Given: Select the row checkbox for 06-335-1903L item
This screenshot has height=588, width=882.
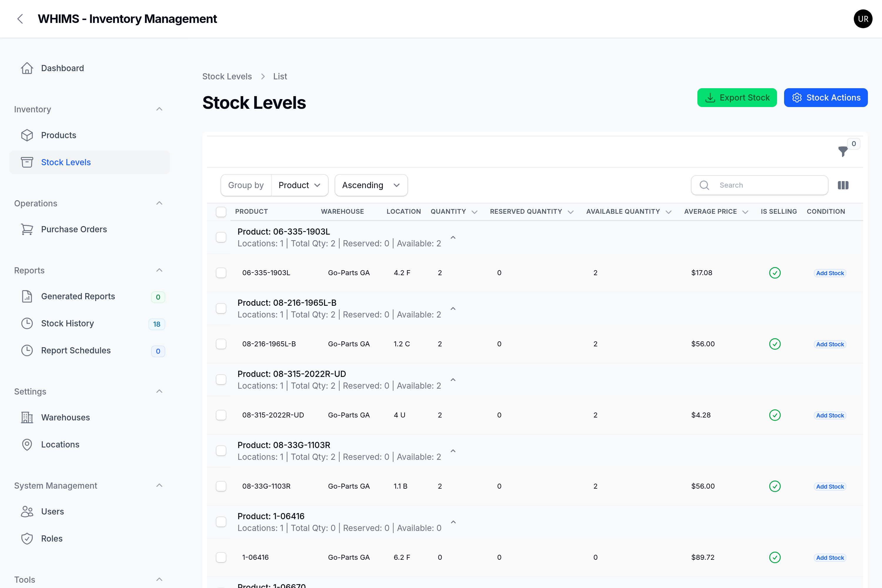Looking at the screenshot, I should (221, 273).
